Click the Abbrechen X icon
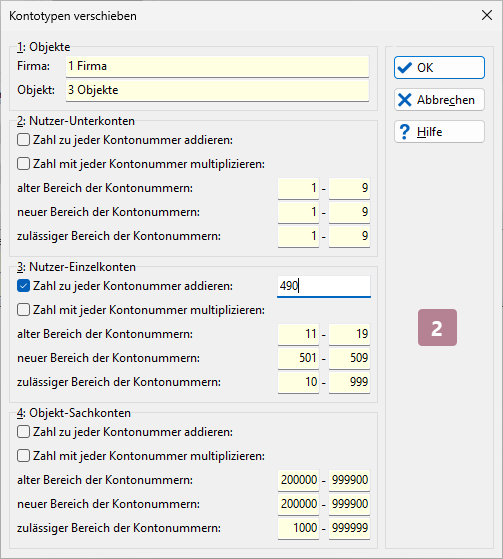 click(x=404, y=100)
